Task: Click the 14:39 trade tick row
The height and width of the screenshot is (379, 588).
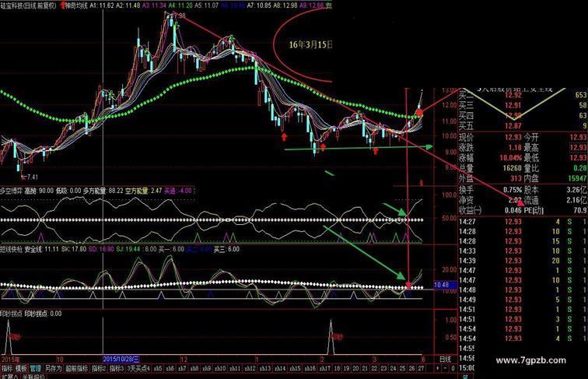Action: 523,261
